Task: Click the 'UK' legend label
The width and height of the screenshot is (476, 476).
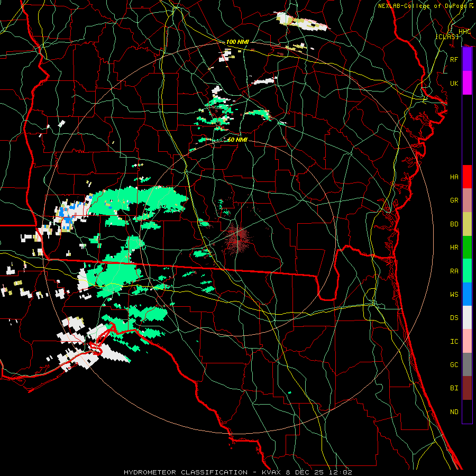Action: pos(454,83)
